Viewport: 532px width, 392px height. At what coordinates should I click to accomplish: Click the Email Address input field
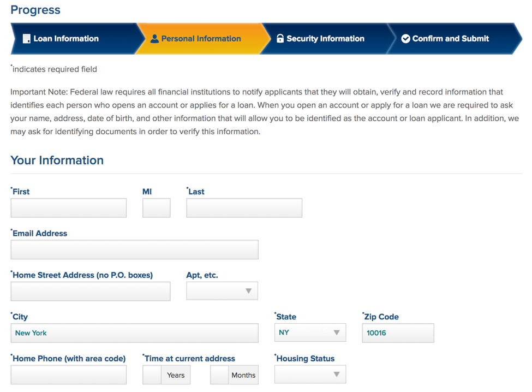tap(135, 250)
